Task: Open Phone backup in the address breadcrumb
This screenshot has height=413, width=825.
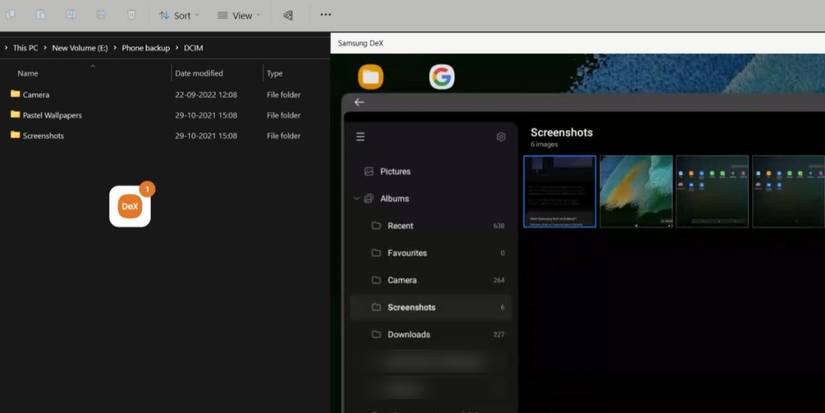Action: tap(146, 48)
